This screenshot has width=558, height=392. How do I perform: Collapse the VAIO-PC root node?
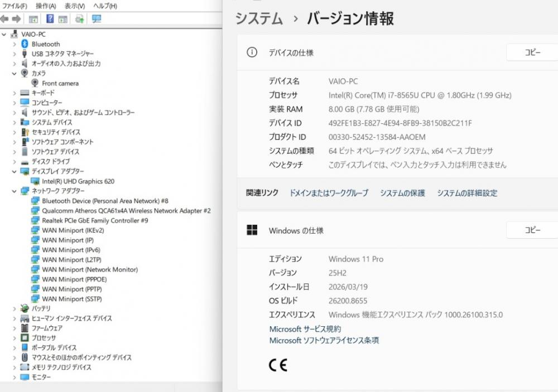pos(4,35)
